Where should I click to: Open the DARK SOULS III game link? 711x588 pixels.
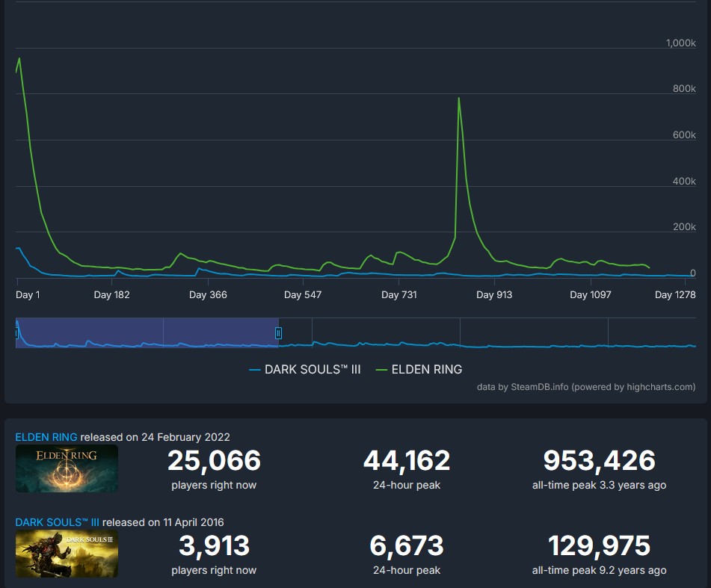(x=57, y=522)
